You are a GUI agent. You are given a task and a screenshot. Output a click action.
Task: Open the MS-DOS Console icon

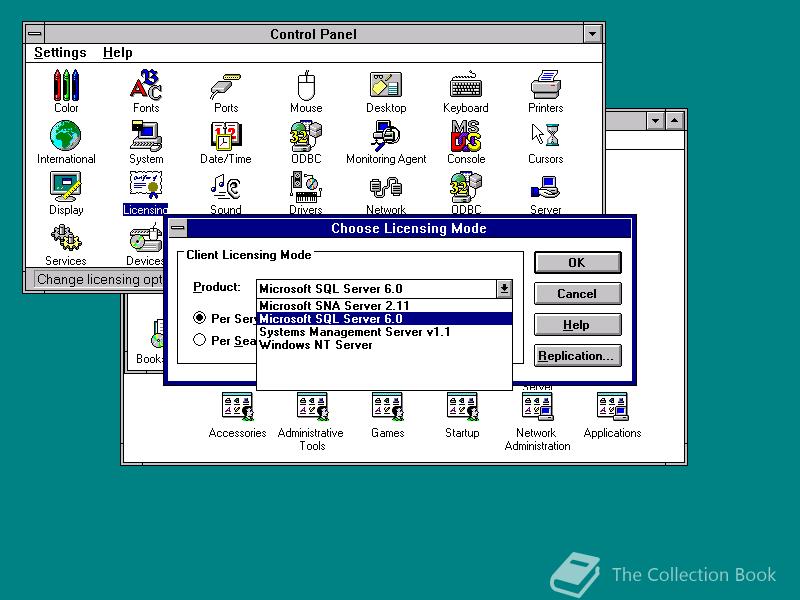point(466,142)
